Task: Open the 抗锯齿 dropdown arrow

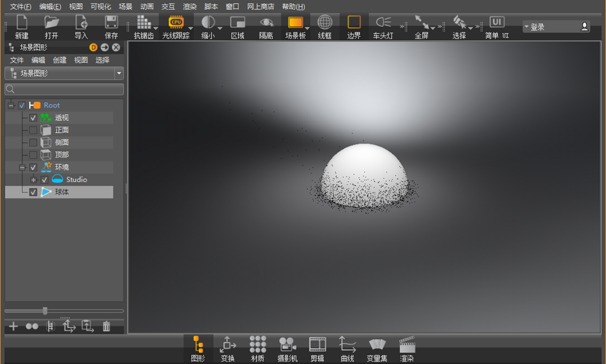Action: (x=156, y=28)
